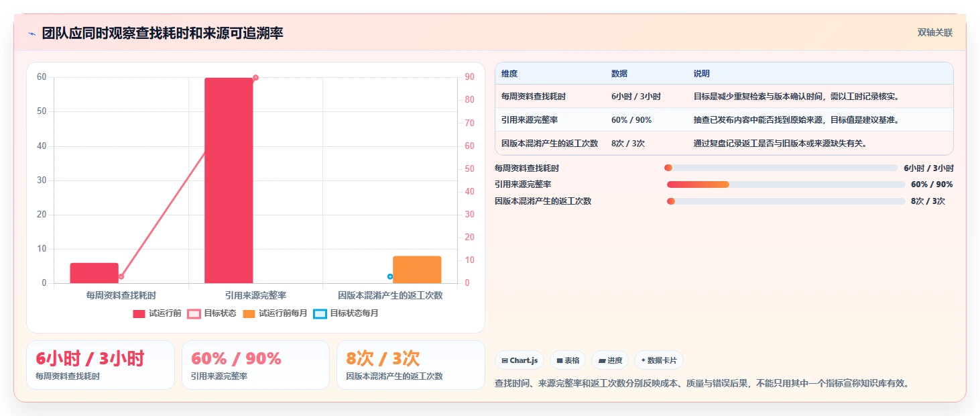This screenshot has width=980, height=416.
Task: Click the orange 返工次数 bar in chart
Action: pyautogui.click(x=417, y=270)
